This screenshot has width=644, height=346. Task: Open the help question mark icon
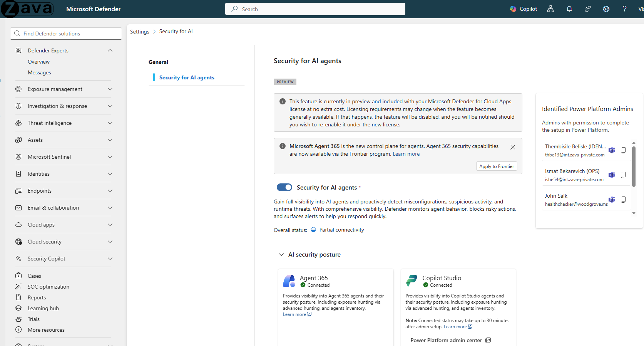click(624, 9)
